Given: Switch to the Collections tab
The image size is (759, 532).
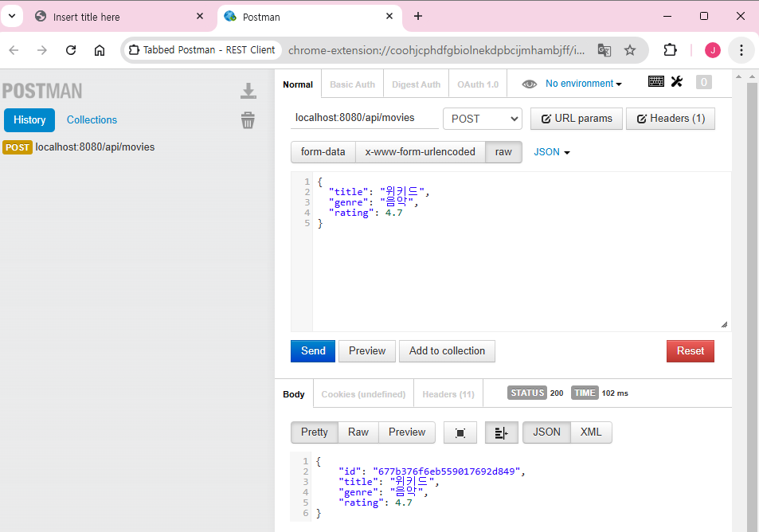Looking at the screenshot, I should [92, 120].
